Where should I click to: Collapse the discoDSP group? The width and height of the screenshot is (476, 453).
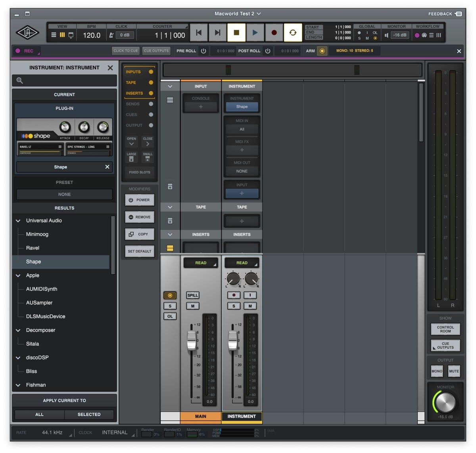(x=18, y=357)
